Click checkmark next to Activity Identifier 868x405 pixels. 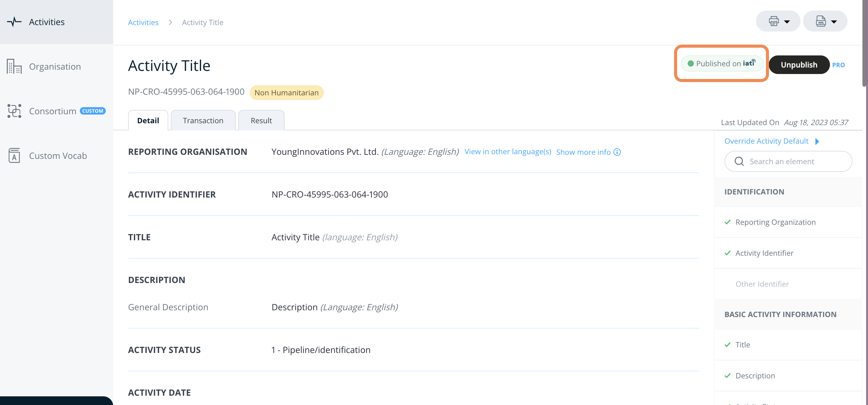[728, 253]
